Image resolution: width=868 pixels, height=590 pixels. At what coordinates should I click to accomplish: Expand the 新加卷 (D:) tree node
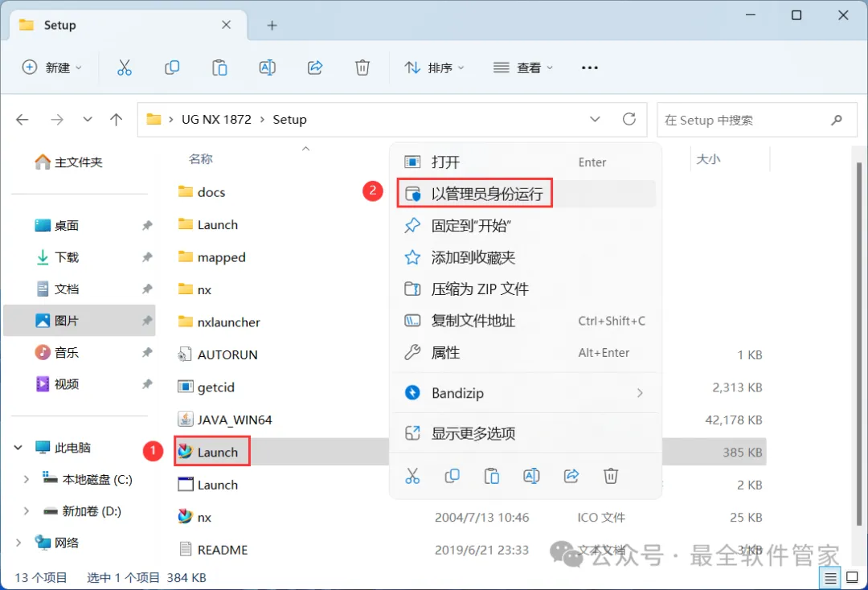[x=26, y=511]
